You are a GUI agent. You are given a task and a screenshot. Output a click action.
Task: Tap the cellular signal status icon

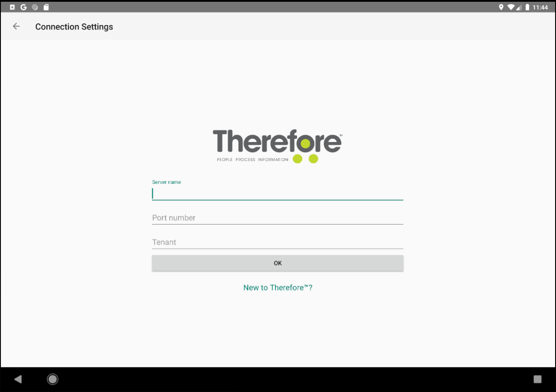tap(519, 7)
